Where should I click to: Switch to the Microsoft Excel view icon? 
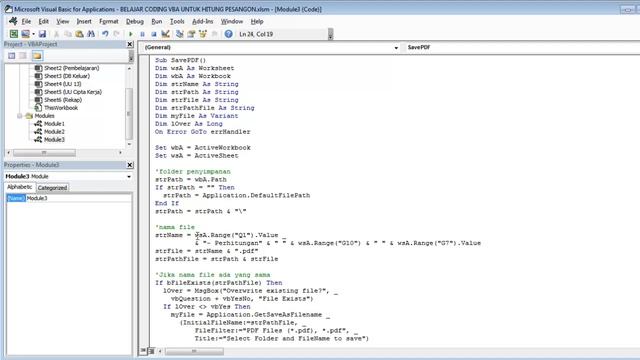[14, 34]
